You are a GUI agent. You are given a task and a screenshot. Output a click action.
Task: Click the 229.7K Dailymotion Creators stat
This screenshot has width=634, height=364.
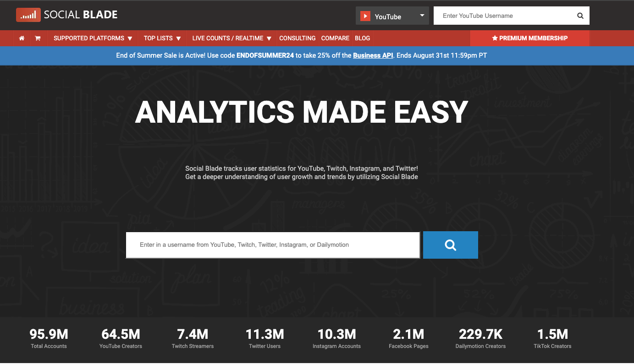tap(481, 338)
